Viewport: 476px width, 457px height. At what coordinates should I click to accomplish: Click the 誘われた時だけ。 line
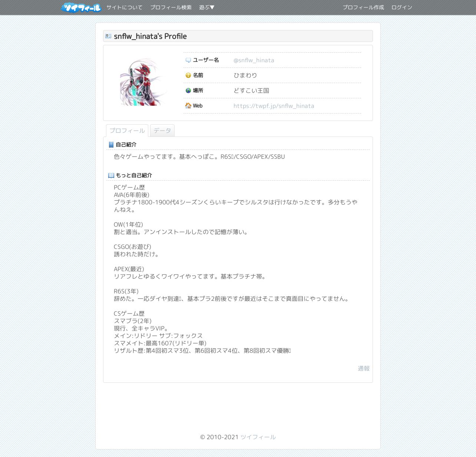pyautogui.click(x=137, y=254)
